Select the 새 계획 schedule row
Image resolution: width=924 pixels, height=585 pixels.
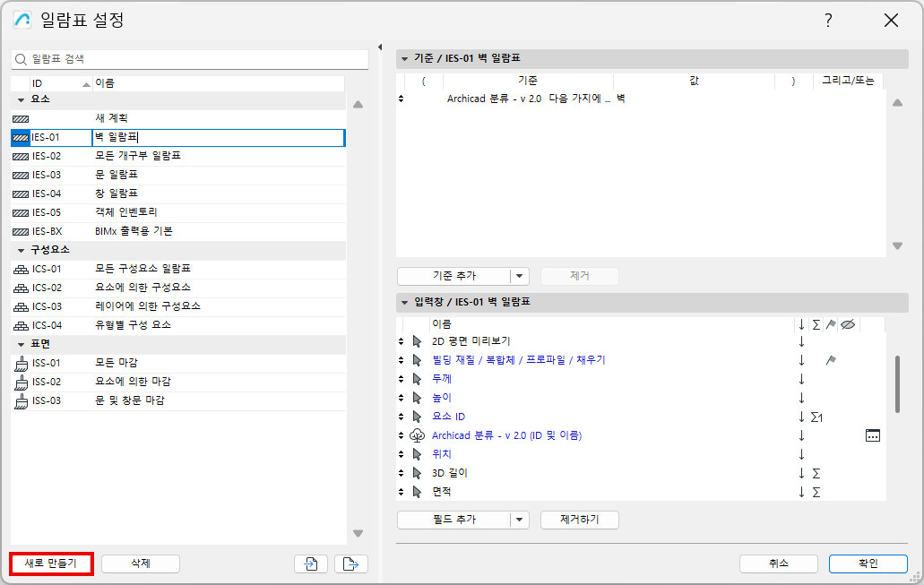click(178, 118)
